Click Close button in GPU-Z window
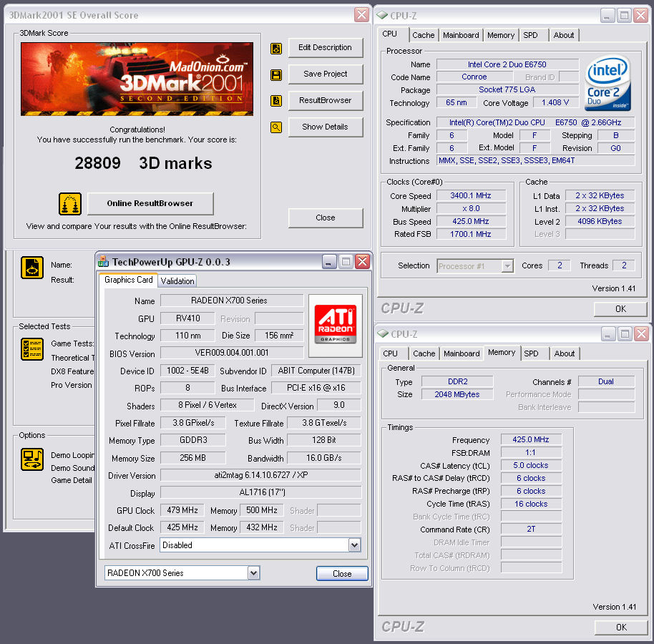 coord(342,573)
